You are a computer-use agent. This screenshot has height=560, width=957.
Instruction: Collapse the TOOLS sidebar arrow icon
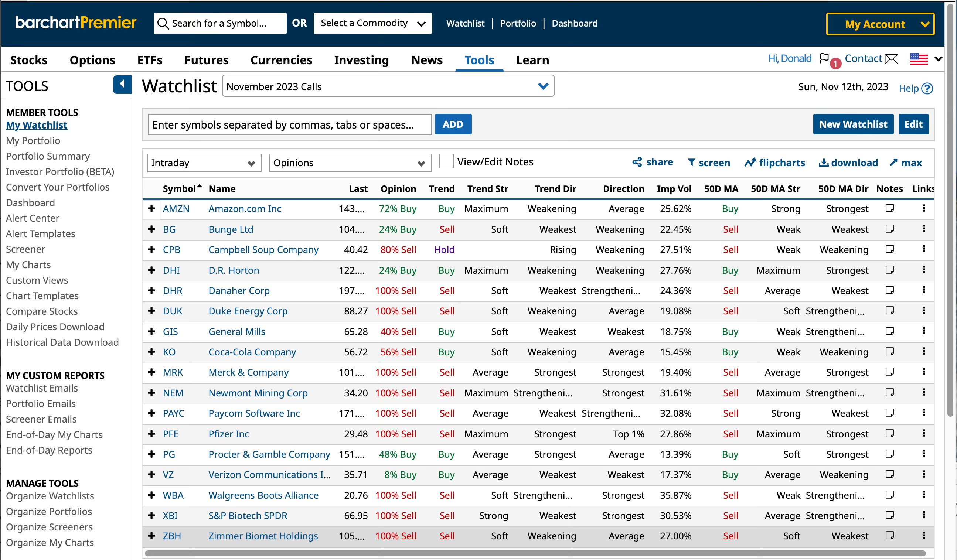click(x=122, y=84)
